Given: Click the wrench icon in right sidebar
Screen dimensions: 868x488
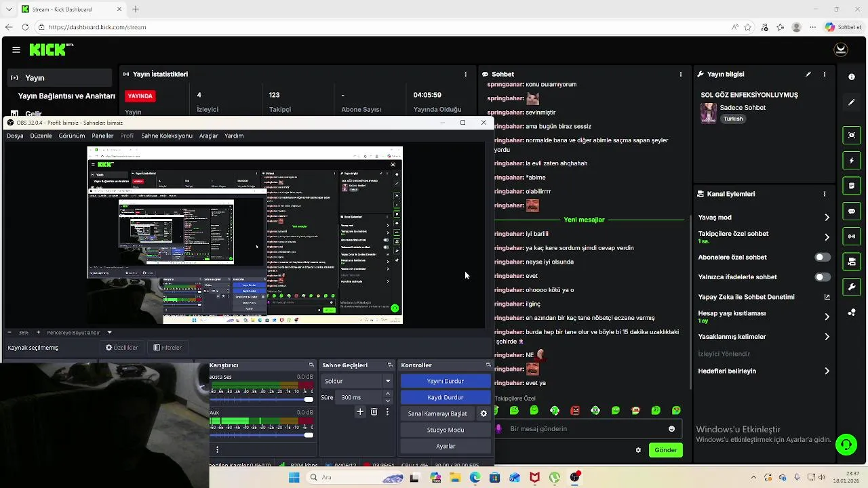Looking at the screenshot, I should coord(852,287).
